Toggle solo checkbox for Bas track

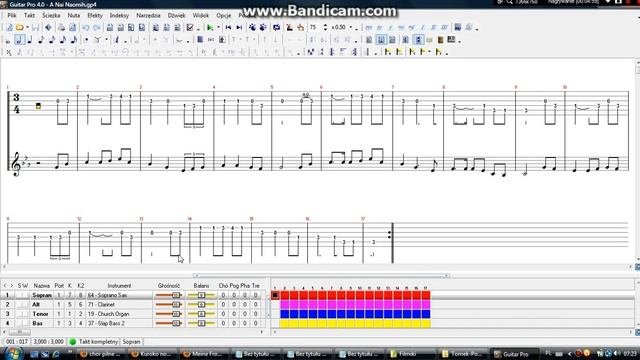(19, 323)
